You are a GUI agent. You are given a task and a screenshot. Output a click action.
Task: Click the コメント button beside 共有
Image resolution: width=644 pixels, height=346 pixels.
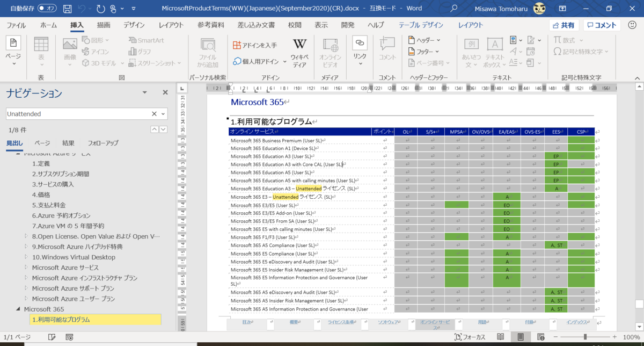602,25
